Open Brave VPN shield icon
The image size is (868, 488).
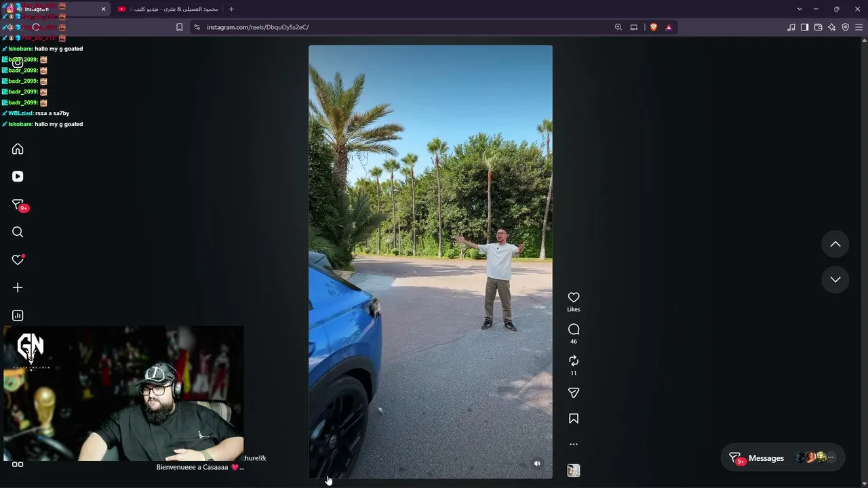point(846,27)
